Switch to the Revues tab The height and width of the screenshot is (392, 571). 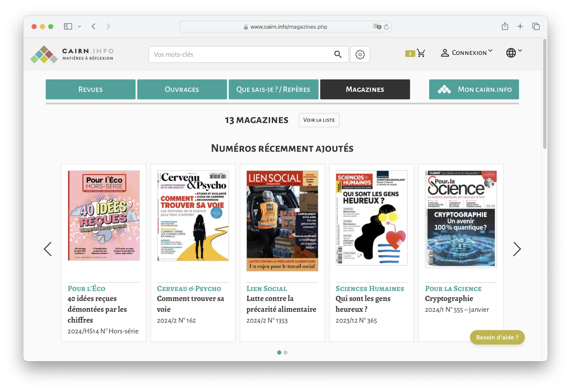pos(90,89)
